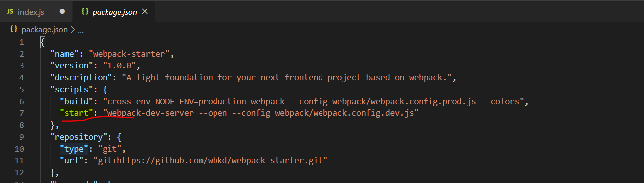644x183 pixels.
Task: Click the opening brace on line 1
Action: [x=43, y=42]
